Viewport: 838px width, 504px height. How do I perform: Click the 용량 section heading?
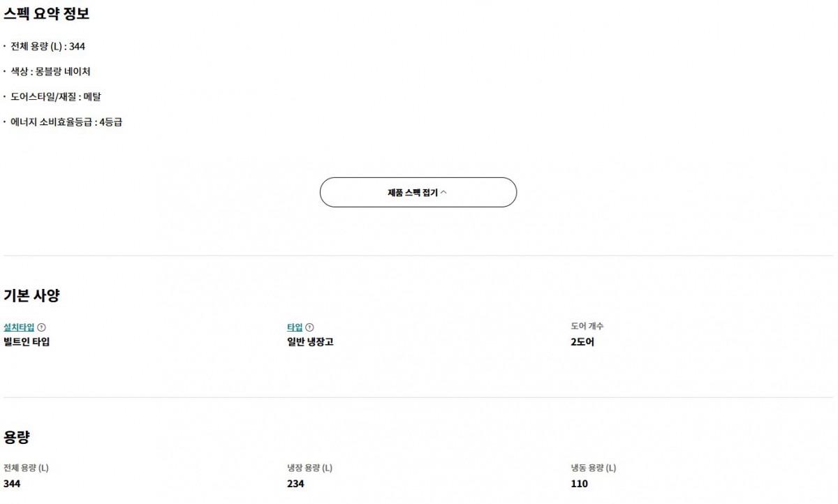click(x=17, y=438)
